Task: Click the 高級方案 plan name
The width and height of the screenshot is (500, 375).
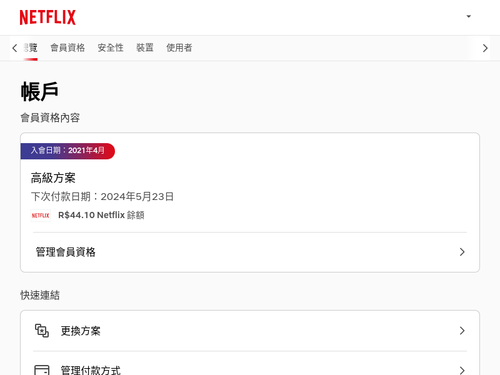Action: pyautogui.click(x=53, y=178)
